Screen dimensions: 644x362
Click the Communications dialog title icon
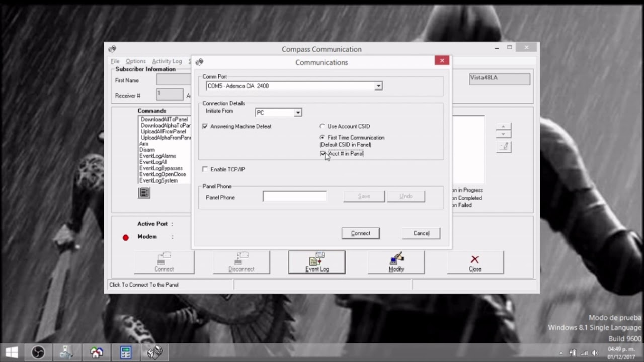click(x=199, y=62)
